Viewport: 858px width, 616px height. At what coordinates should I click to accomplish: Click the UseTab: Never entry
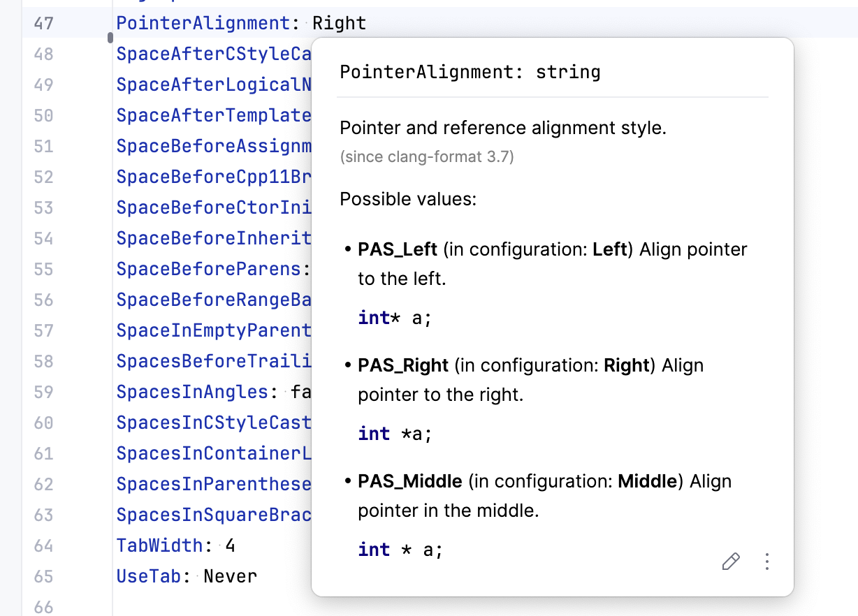coord(185,576)
